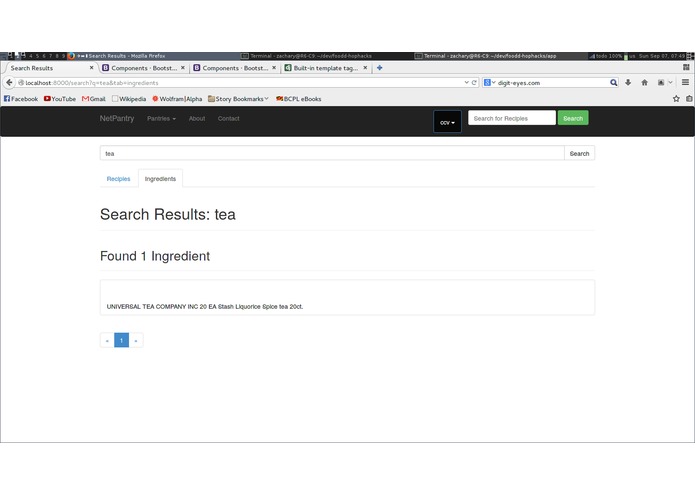This screenshot has width=695, height=494.
Task: Click the NetPantry brand link
Action: pyautogui.click(x=117, y=118)
